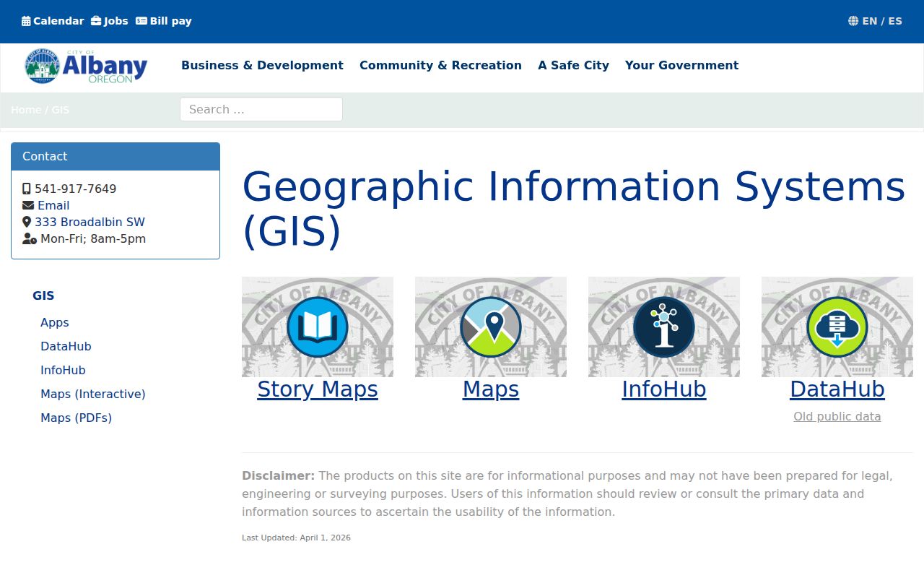Viewport: 924px width, 578px height.
Task: Open InfoHub in the sidebar
Action: coord(63,370)
